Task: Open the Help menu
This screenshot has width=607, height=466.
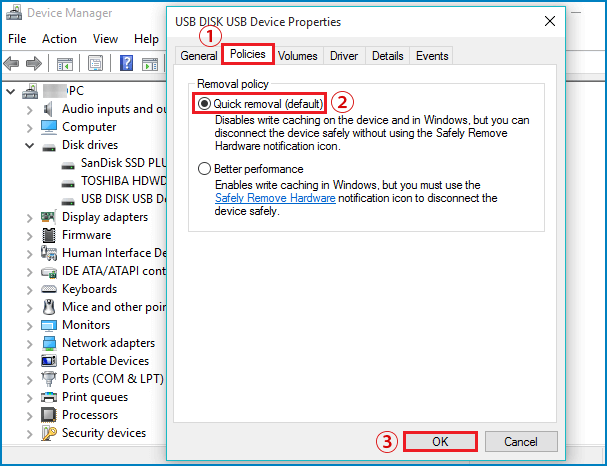Action: pos(146,39)
